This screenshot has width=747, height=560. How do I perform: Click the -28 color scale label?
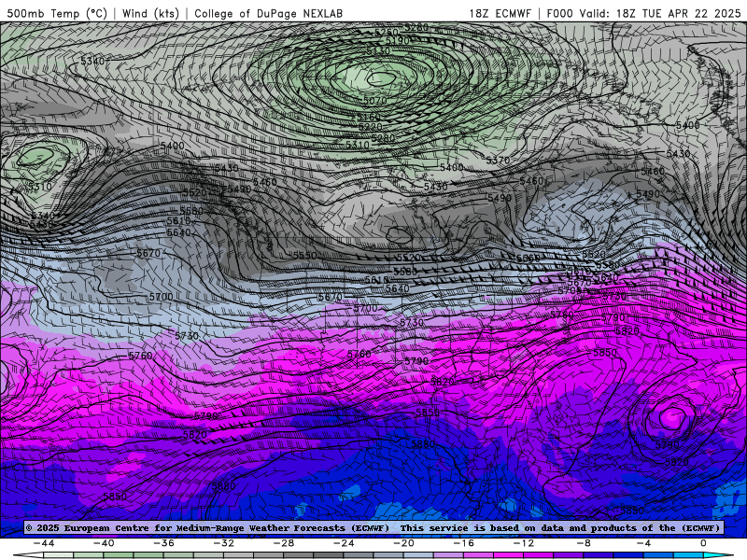(x=284, y=543)
